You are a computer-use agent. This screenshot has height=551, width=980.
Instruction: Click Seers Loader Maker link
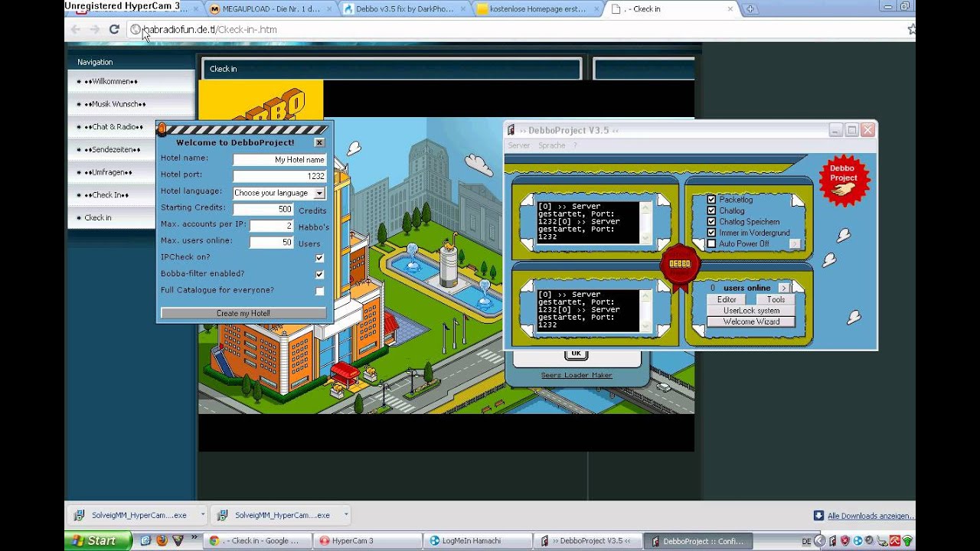tap(577, 375)
